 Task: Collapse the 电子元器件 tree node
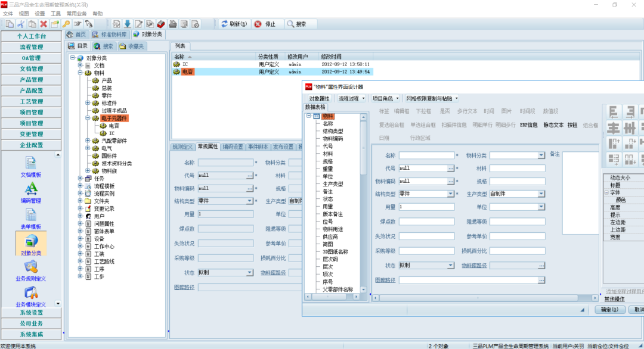(x=88, y=119)
